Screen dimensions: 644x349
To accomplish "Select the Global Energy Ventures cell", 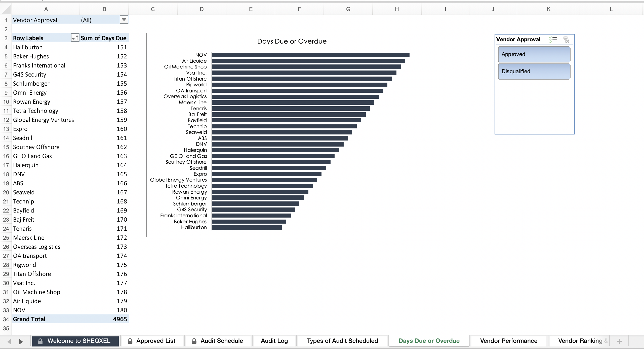I will [46, 120].
